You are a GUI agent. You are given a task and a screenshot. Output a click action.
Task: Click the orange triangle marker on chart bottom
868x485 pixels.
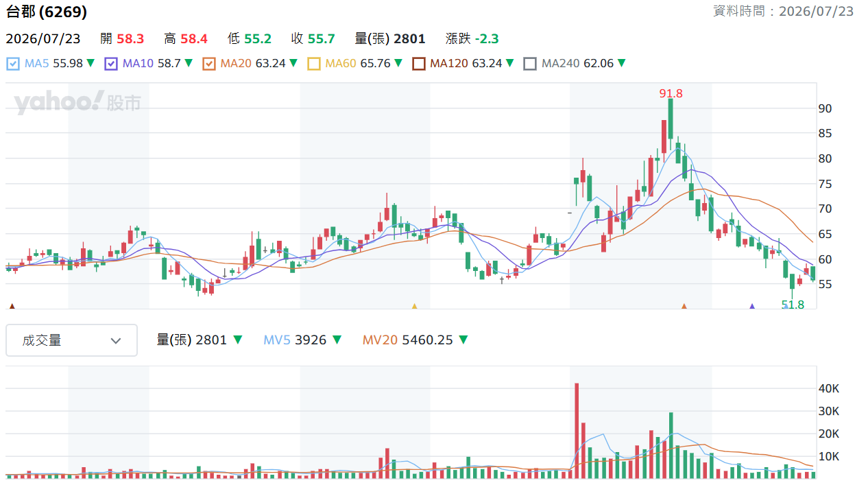684,306
